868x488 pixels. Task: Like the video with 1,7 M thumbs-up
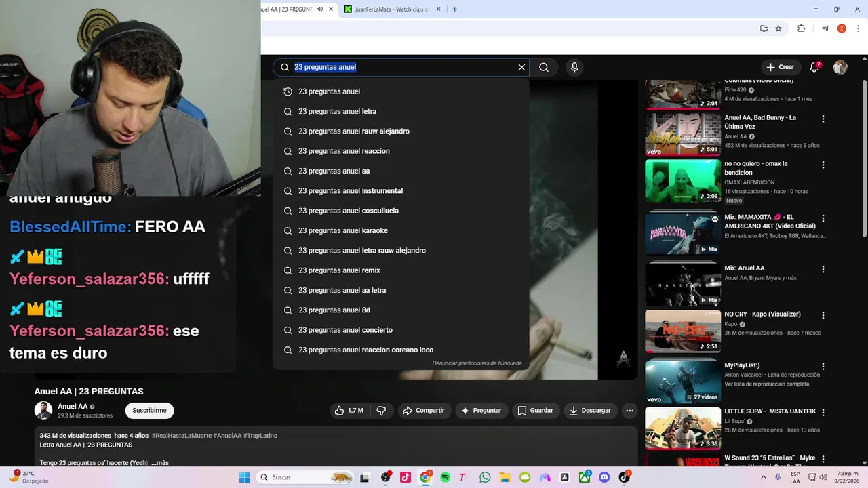click(349, 411)
